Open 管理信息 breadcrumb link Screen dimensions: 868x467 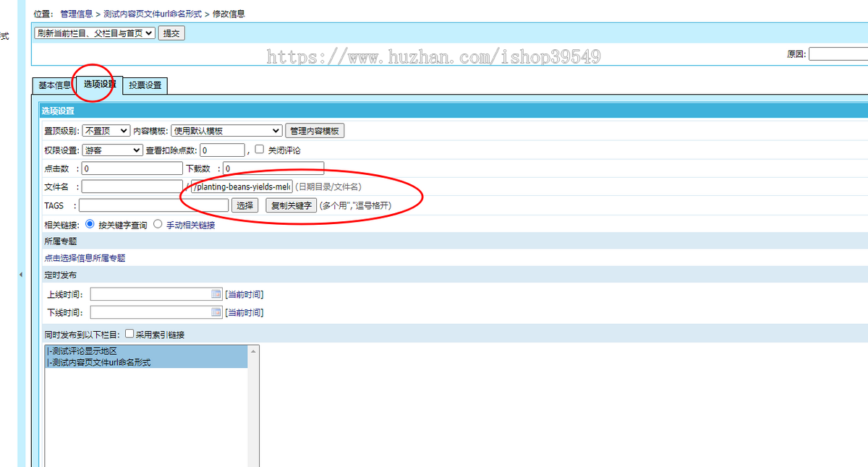coord(76,14)
